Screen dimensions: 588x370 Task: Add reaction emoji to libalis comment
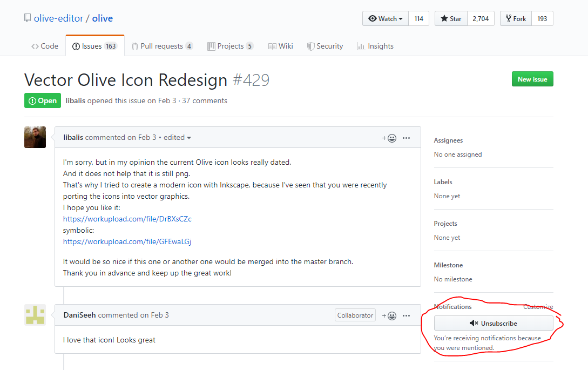tap(389, 138)
